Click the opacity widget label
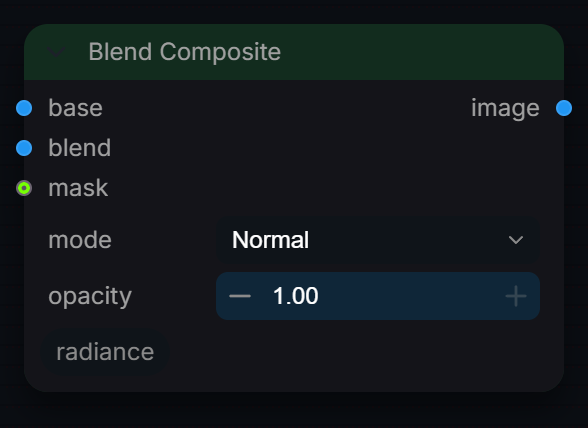 coord(90,296)
